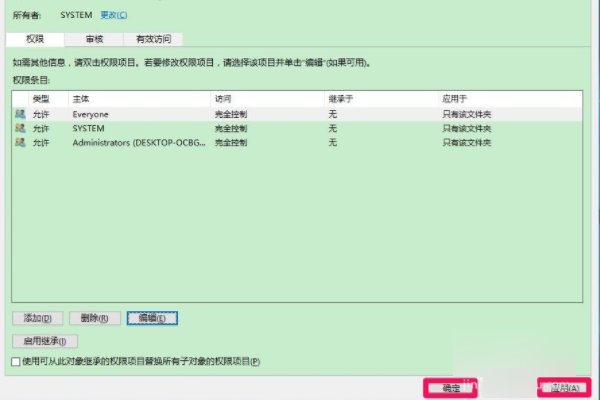Click 完全控制 in the Everyone row
The width and height of the screenshot is (600, 400).
(231, 114)
